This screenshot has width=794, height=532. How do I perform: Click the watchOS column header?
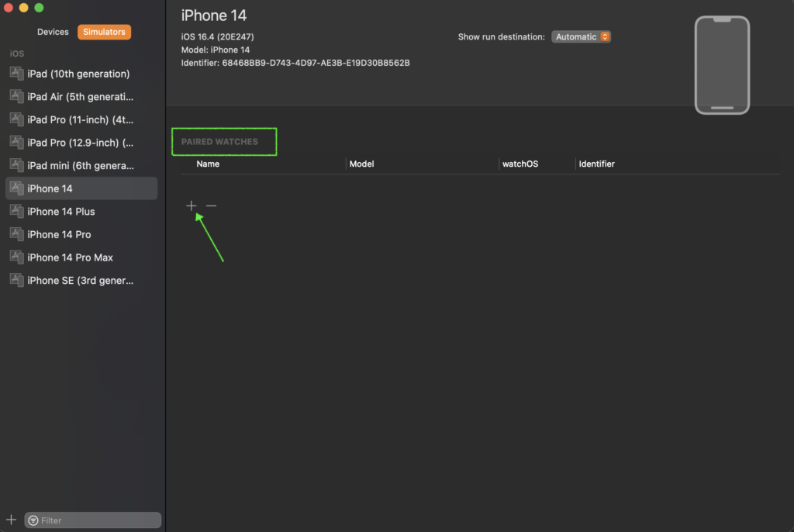(x=520, y=164)
